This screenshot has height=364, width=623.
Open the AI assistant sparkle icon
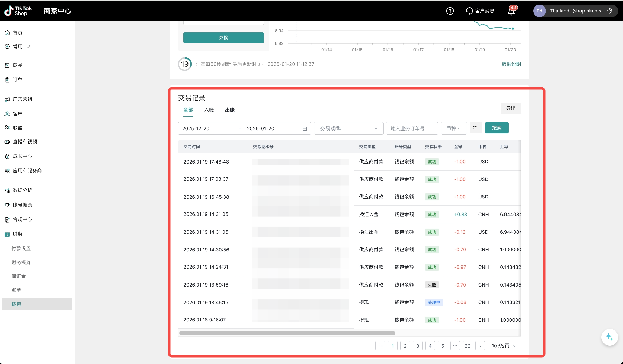(609, 337)
